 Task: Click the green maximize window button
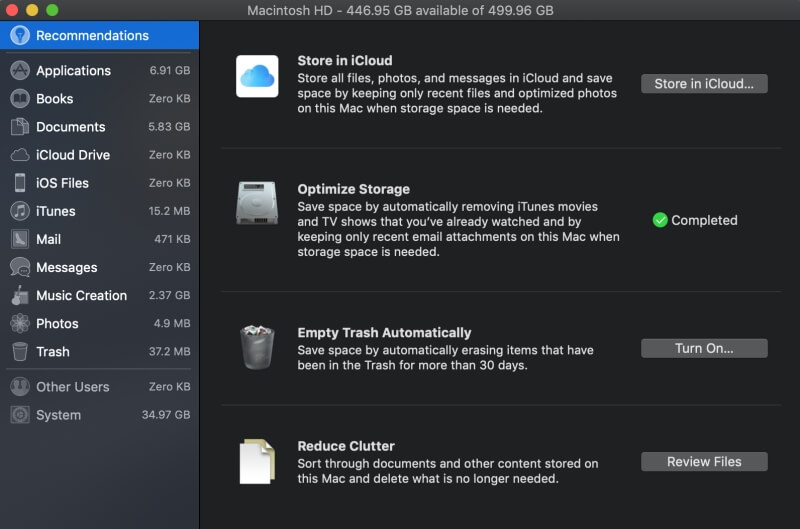click(52, 10)
